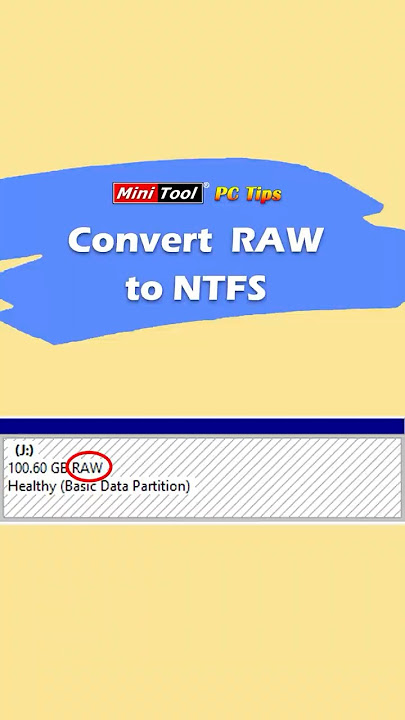This screenshot has width=405, height=720.
Task: Click the '100.60 GB' size value
Action: click(39, 468)
